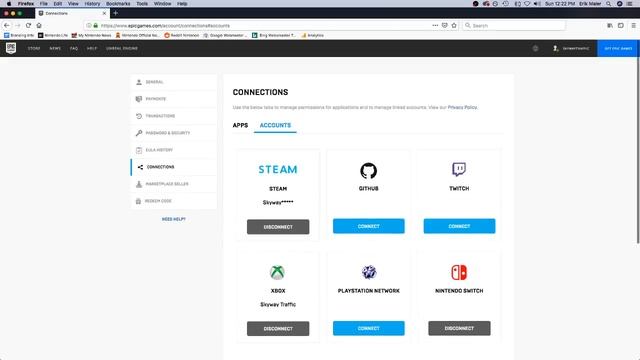640x360 pixels.
Task: Open General account settings
Action: tap(174, 82)
